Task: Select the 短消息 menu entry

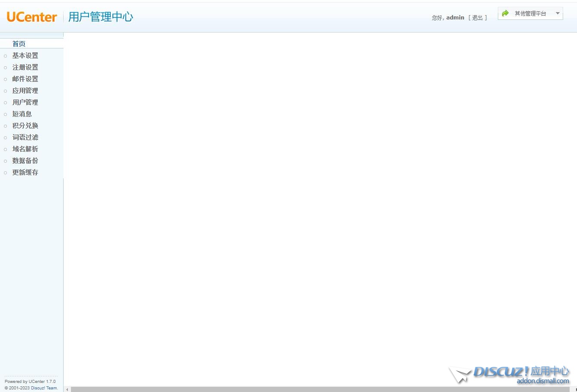Action: 22,114
